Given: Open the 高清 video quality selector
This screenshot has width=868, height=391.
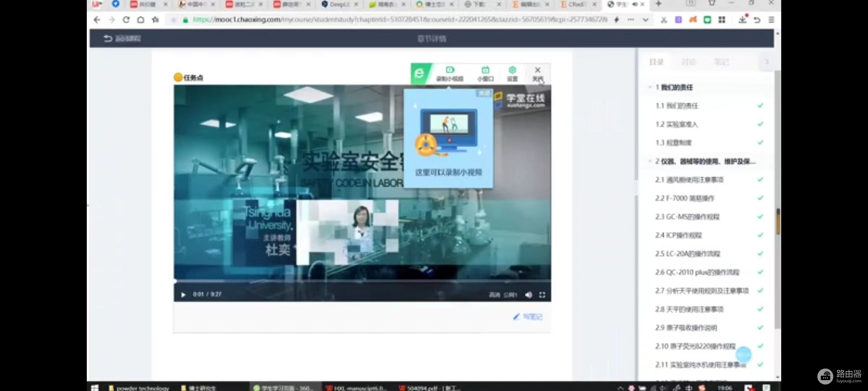Looking at the screenshot, I should [x=494, y=295].
